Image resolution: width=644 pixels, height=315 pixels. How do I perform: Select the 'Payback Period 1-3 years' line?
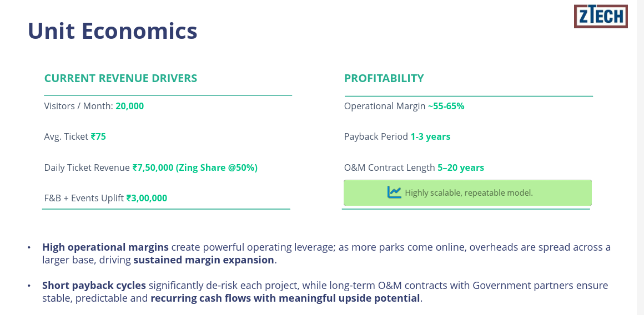[x=397, y=136]
